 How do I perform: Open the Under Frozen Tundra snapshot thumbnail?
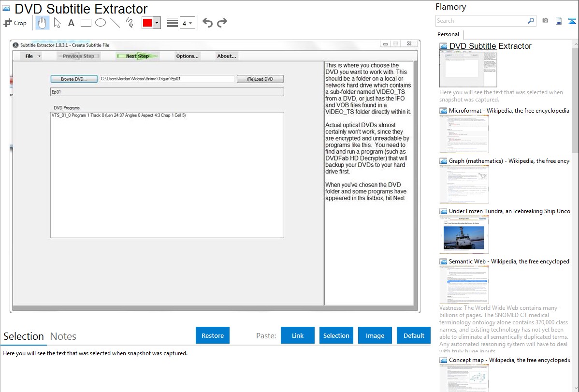coord(464,234)
